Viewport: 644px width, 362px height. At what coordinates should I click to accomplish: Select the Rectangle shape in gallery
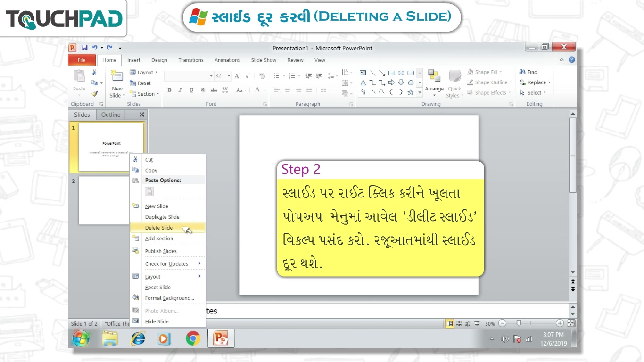[x=391, y=73]
